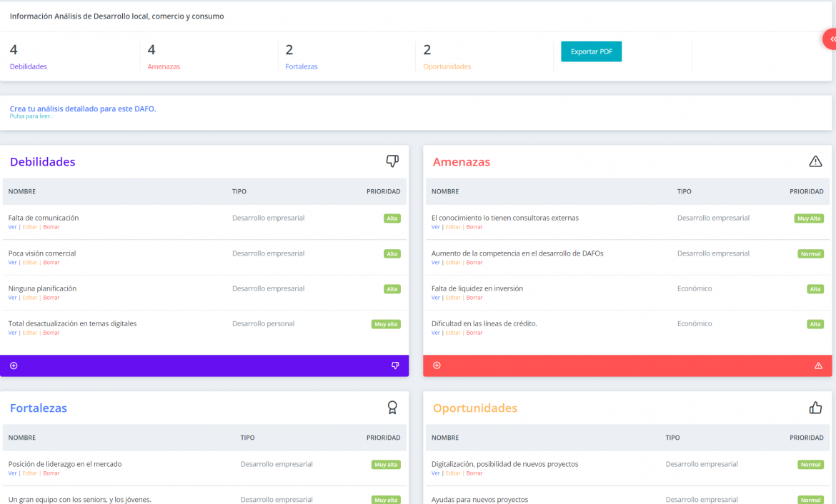Click the thumbs-up icon in Oportunidades header
836x504 pixels.
(x=815, y=408)
